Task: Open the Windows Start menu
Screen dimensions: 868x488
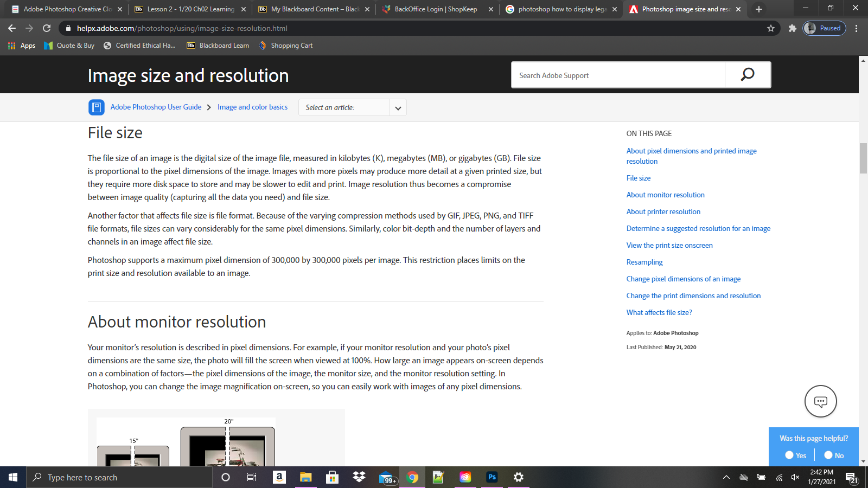Action: [x=13, y=477]
